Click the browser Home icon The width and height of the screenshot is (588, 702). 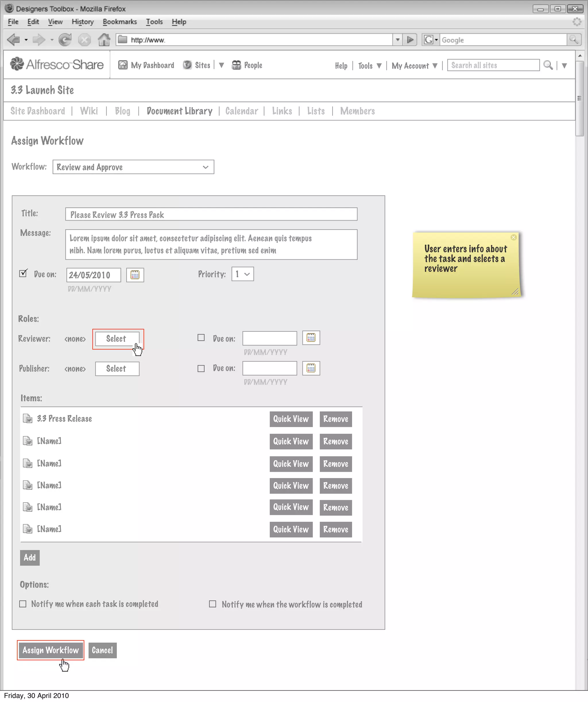104,40
